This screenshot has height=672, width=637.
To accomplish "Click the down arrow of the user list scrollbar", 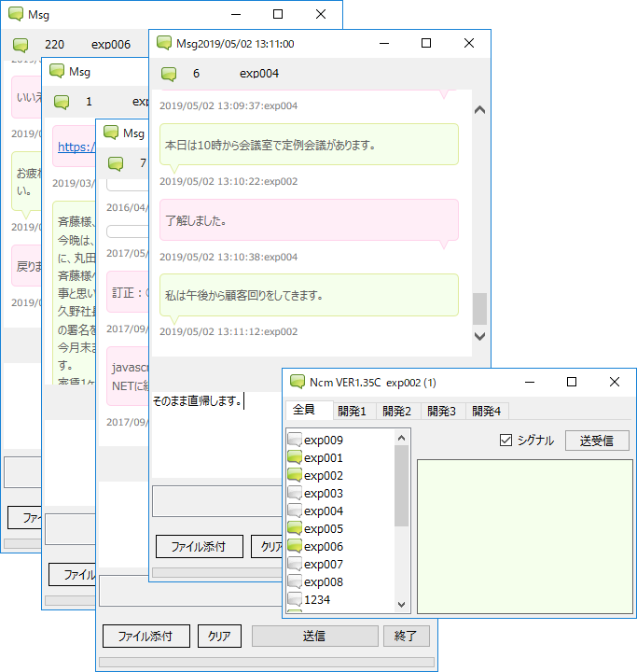I will [x=402, y=605].
